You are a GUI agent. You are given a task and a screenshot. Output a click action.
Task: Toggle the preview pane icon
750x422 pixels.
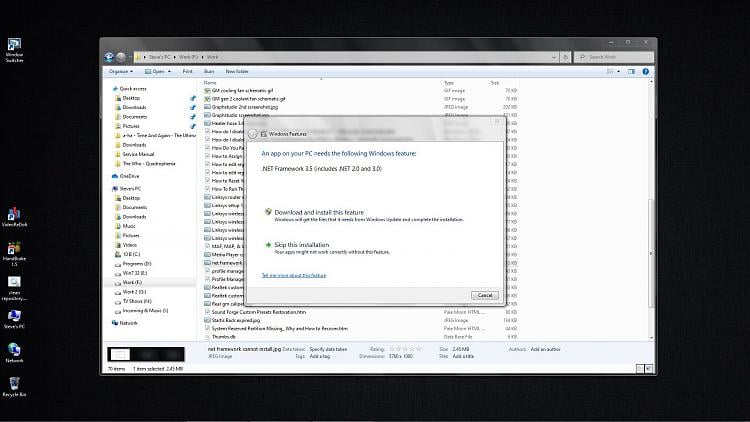(x=631, y=71)
